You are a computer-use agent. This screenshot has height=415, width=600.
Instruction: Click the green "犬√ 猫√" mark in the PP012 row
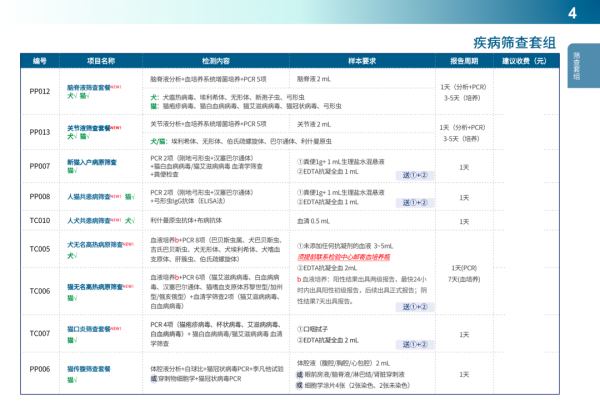pyautogui.click(x=78, y=96)
